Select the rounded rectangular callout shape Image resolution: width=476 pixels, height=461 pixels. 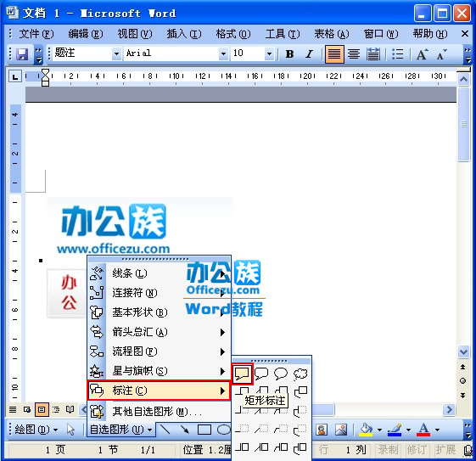click(x=261, y=374)
